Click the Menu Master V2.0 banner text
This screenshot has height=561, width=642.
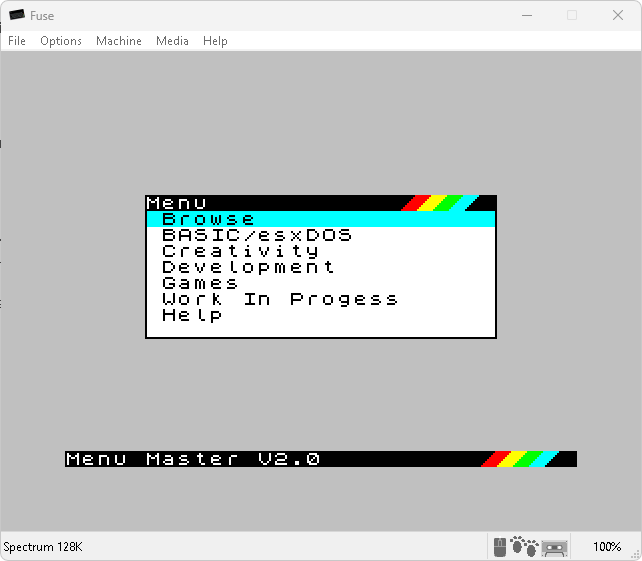click(x=192, y=459)
